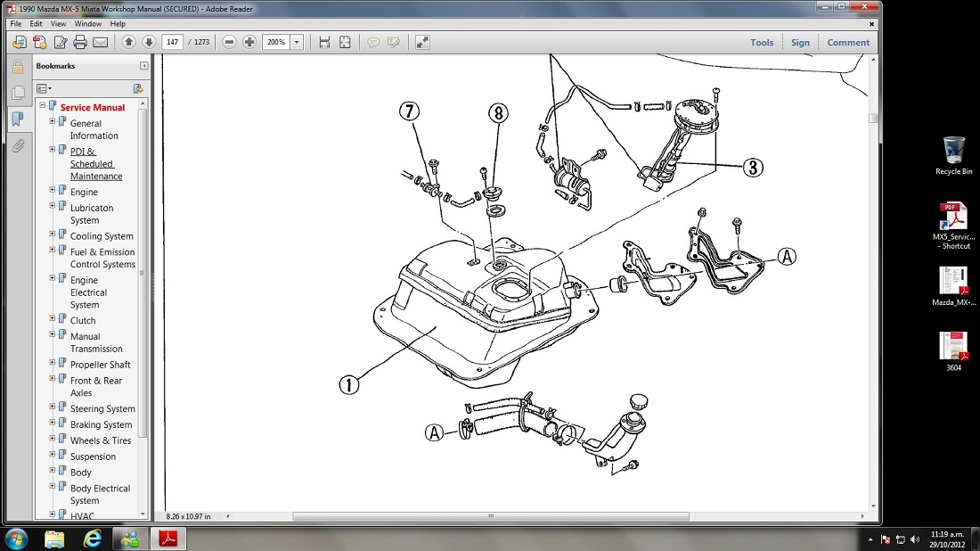Expand Fuel & Emission Control Systems
Viewport: 980px width, 551px height.
[53, 250]
